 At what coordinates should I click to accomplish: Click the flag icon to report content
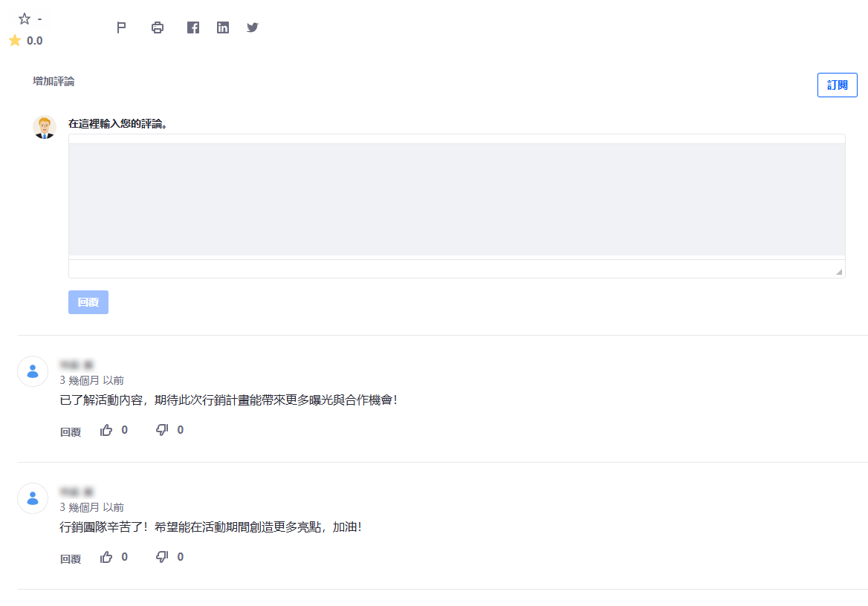121,27
